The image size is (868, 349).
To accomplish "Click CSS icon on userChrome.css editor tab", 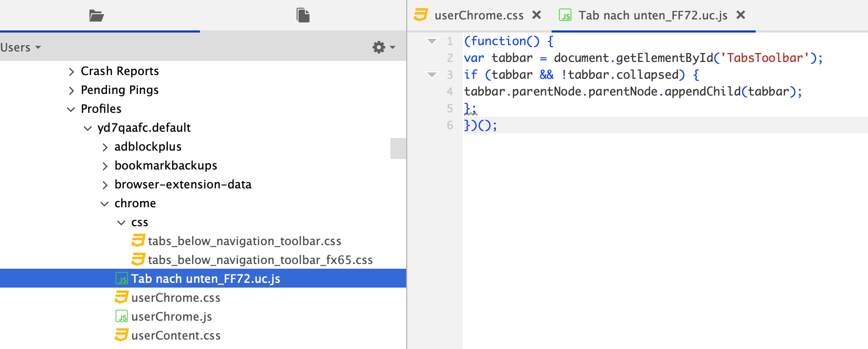I will pyautogui.click(x=421, y=15).
